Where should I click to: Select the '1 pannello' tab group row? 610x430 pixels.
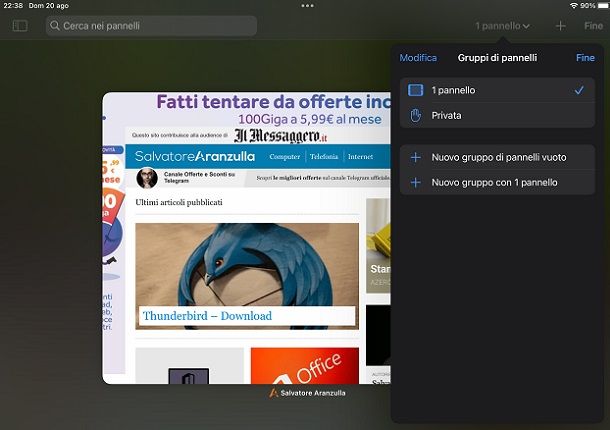[x=497, y=90]
